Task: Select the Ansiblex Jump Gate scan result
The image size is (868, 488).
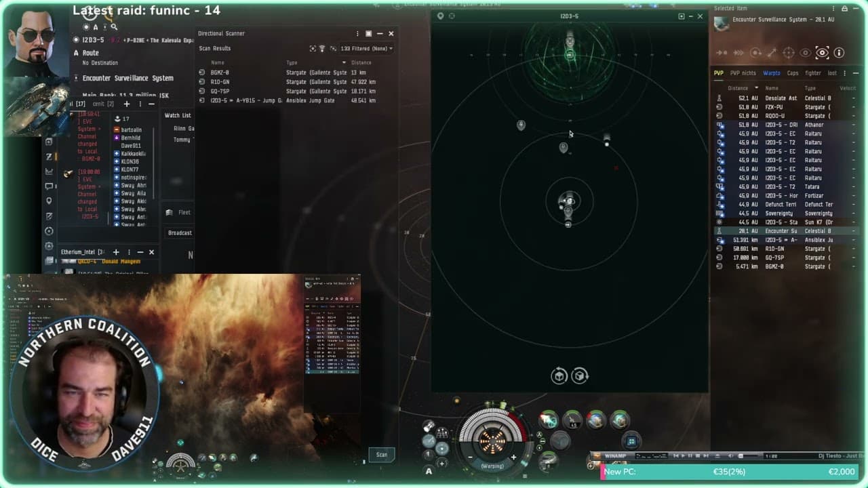Action: tap(297, 100)
